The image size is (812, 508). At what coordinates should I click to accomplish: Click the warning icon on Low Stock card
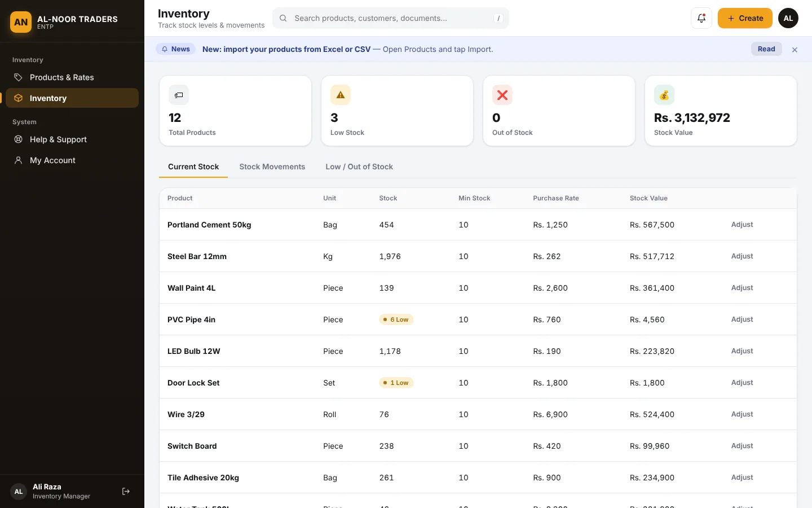point(341,95)
